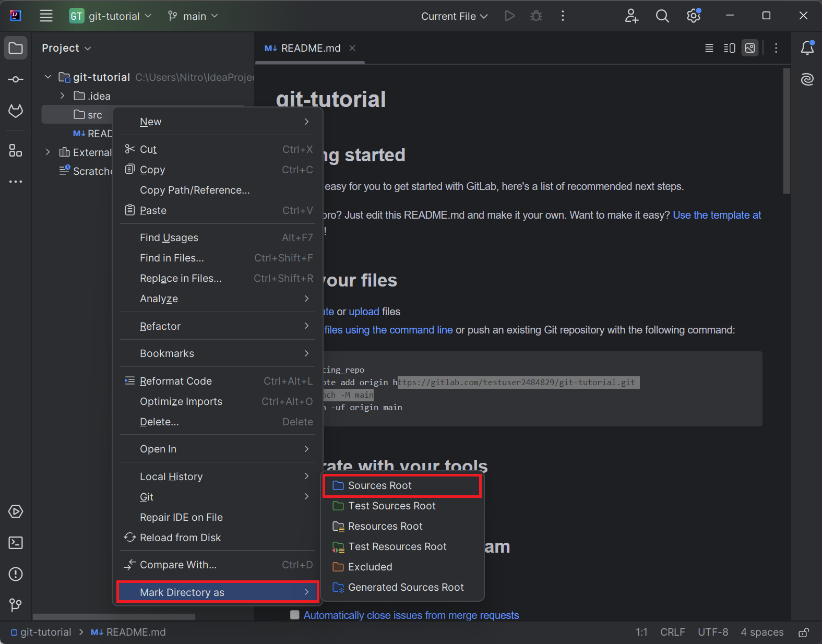This screenshot has height=644, width=822.
Task: Open the Current File run configuration dropdown
Action: [454, 16]
